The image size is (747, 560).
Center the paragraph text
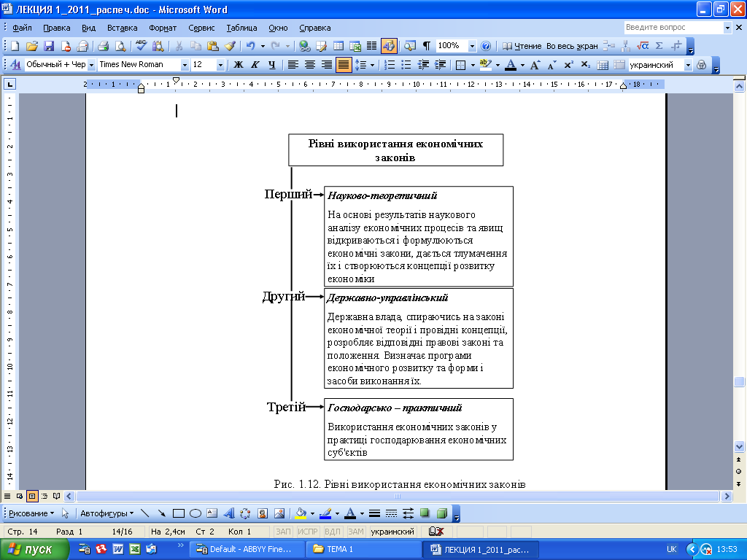[309, 65]
